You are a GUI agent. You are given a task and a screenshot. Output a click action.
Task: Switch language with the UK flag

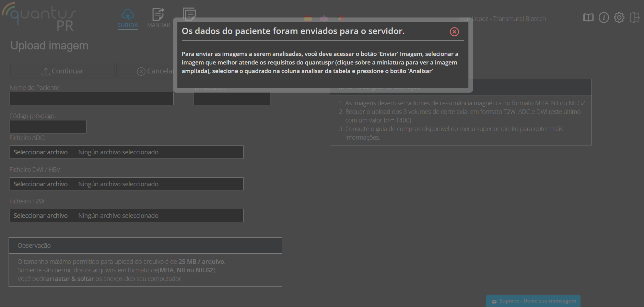(324, 19)
